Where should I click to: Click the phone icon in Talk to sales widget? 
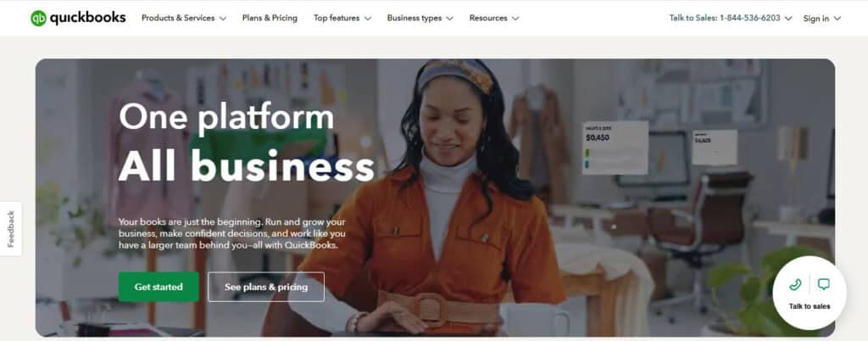click(795, 284)
